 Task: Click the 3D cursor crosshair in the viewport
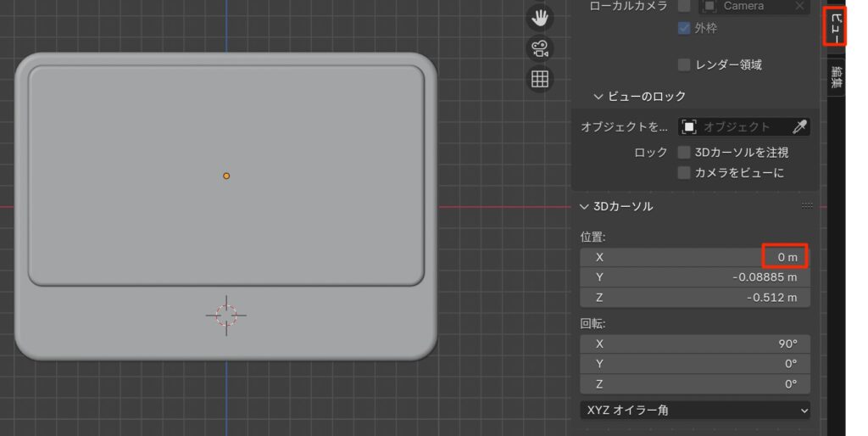(x=226, y=315)
